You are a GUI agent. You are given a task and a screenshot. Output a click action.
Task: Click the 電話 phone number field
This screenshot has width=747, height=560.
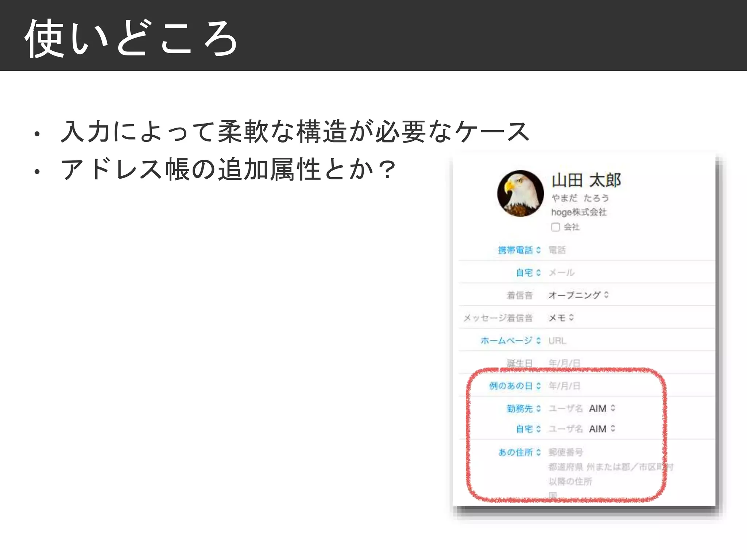pyautogui.click(x=557, y=250)
